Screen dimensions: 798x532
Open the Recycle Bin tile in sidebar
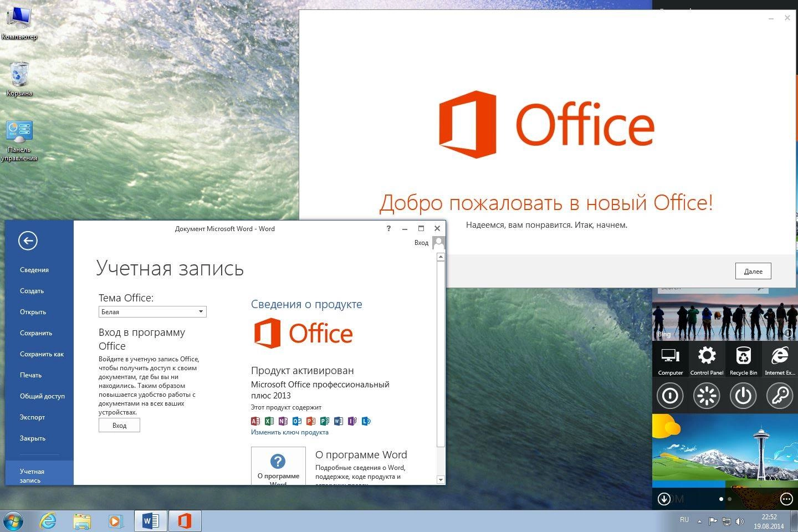tap(743, 359)
